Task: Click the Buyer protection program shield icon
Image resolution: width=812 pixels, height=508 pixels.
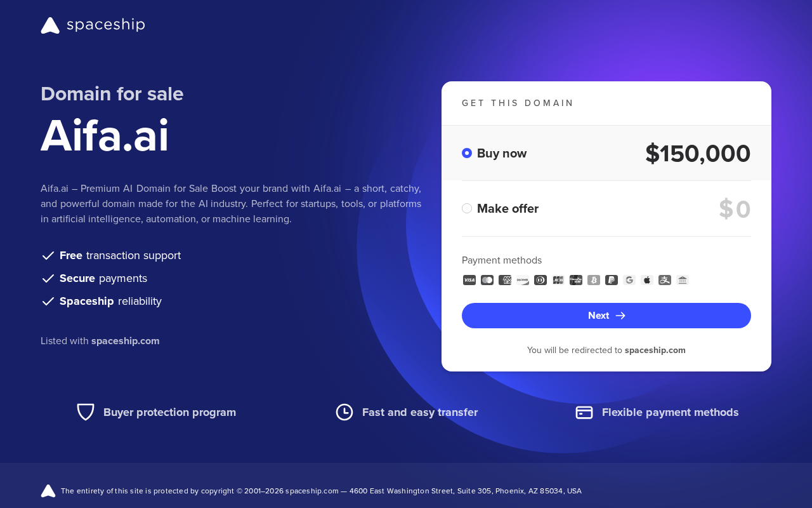Action: pyautogui.click(x=86, y=412)
